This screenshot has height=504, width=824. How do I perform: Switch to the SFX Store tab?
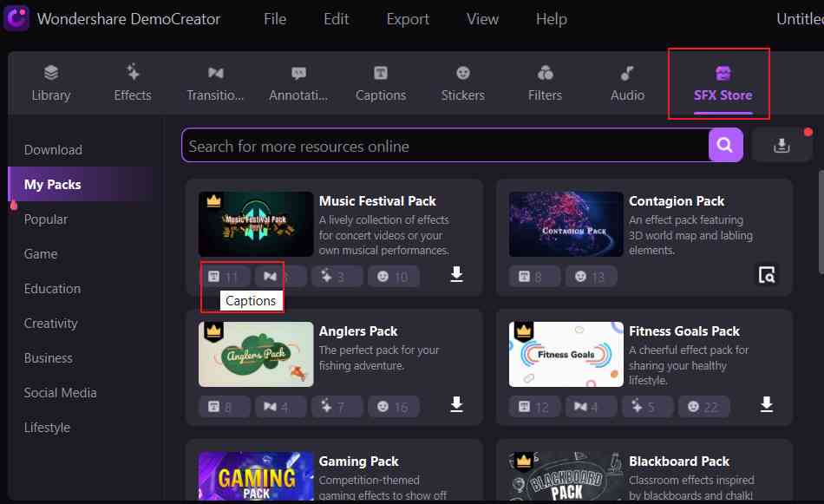[x=723, y=84]
